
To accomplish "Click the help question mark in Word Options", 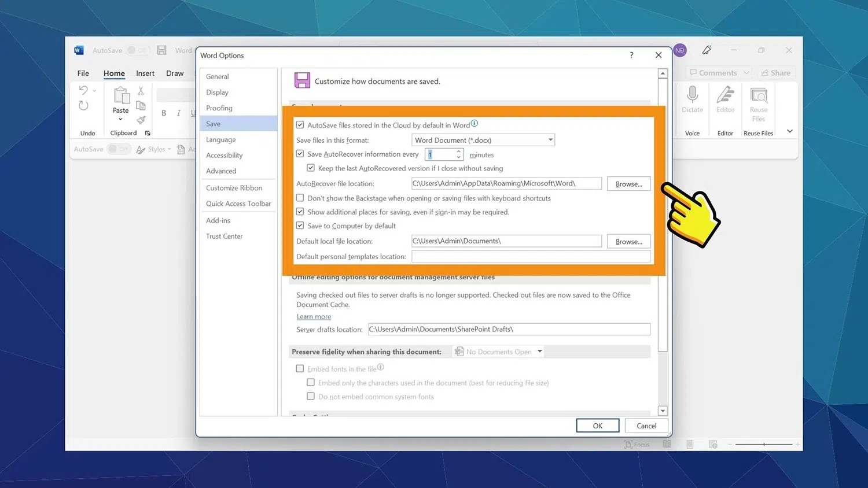I will [631, 55].
